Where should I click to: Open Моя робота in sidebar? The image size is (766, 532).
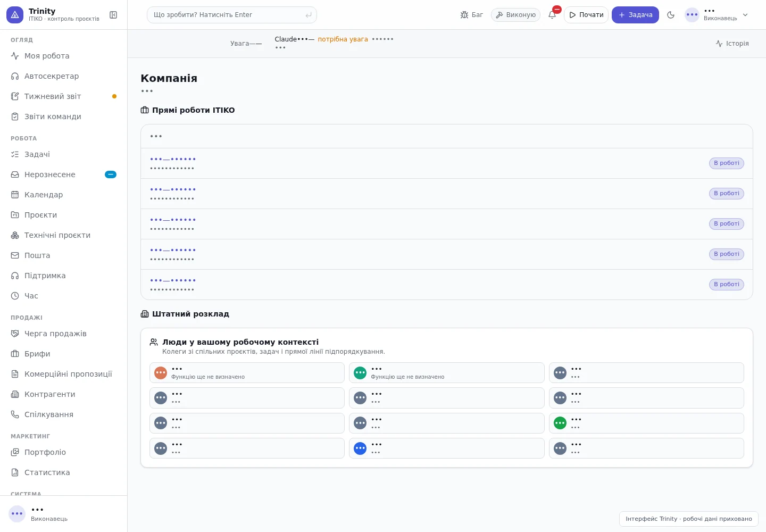pos(64,56)
